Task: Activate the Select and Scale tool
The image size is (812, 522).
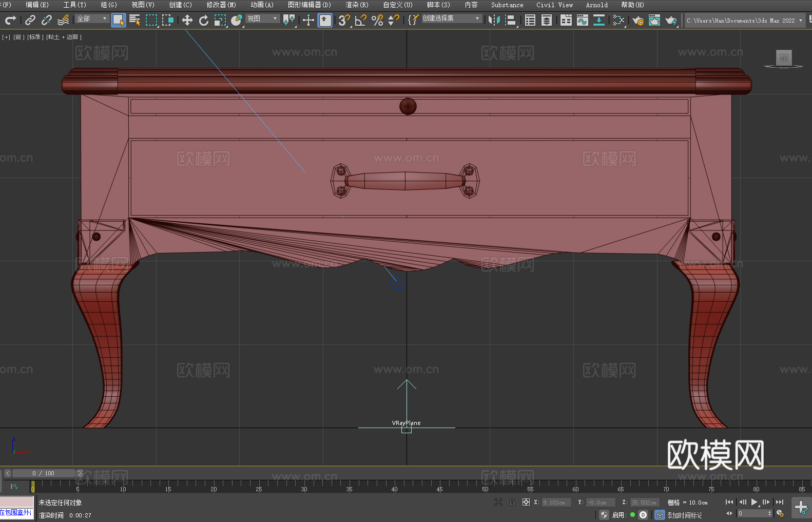Action: click(220, 20)
